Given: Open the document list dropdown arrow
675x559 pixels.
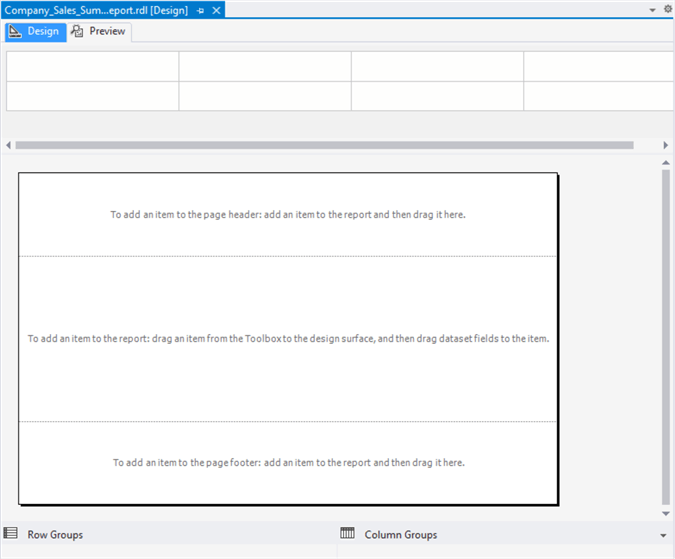Looking at the screenshot, I should pyautogui.click(x=653, y=10).
